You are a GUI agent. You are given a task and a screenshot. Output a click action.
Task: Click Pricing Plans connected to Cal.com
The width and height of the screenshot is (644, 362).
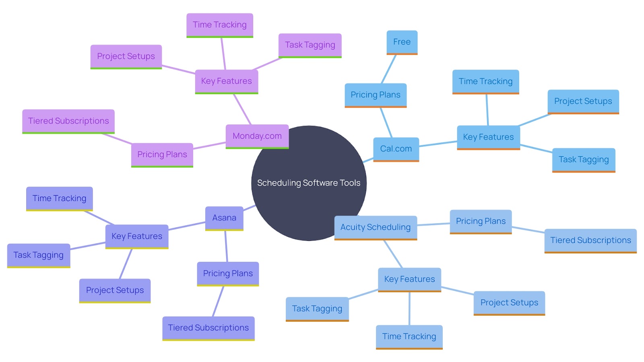376,95
